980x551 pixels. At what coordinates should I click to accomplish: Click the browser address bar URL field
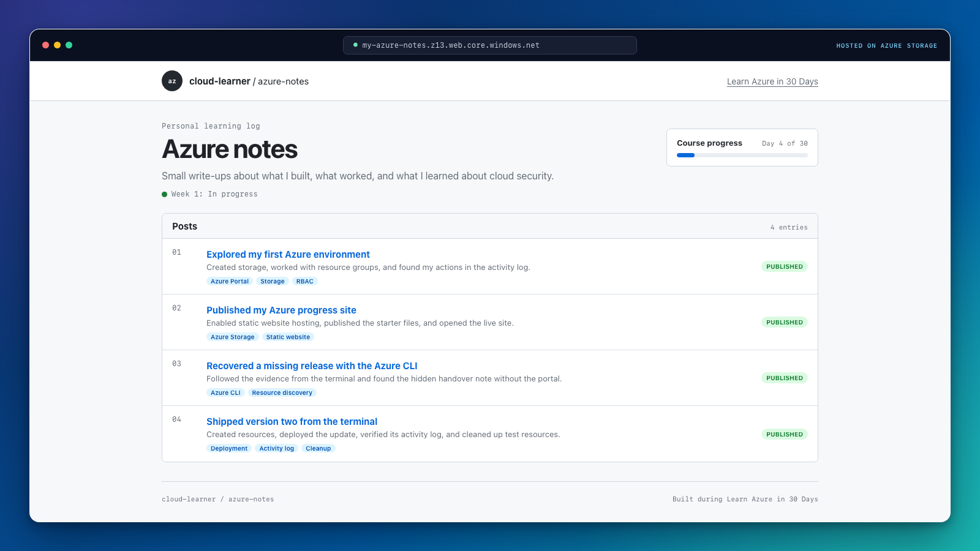pyautogui.click(x=490, y=45)
